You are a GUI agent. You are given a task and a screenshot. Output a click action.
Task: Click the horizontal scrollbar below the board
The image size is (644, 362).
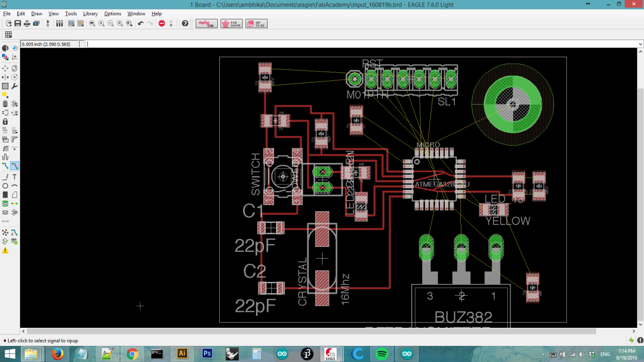(311, 331)
